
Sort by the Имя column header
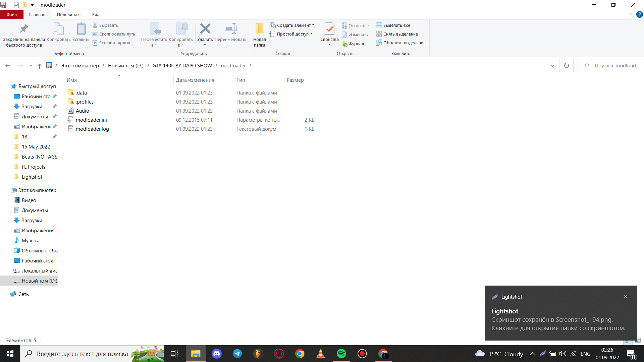[x=119, y=80]
